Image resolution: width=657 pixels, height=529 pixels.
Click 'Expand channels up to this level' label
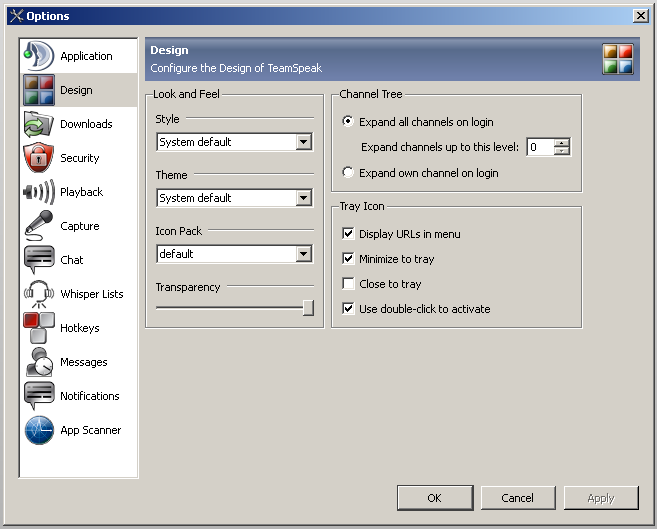(x=440, y=147)
